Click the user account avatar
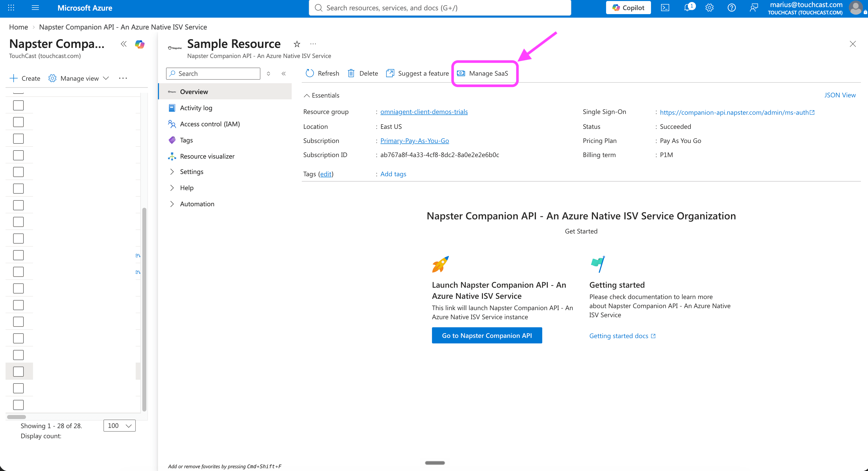This screenshot has width=868, height=471. point(856,8)
